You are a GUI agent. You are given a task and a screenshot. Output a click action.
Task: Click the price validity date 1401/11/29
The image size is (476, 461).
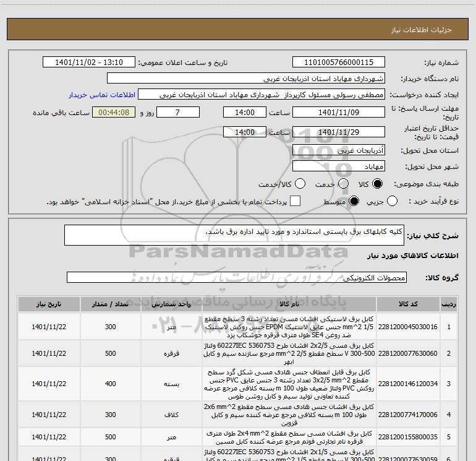339,132
